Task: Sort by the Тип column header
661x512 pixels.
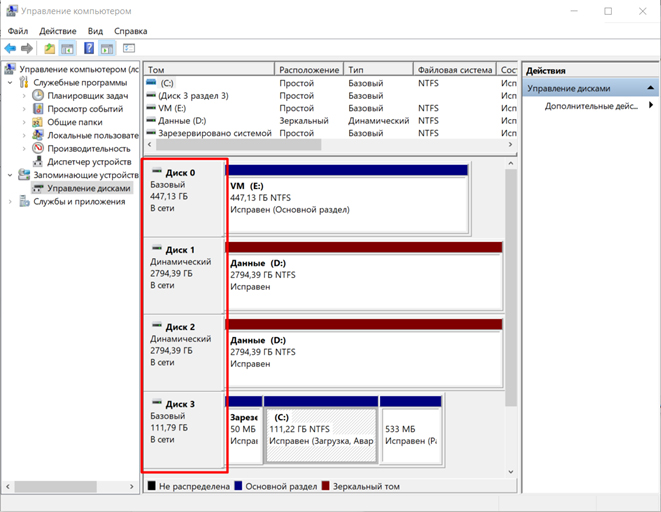Action: pos(379,70)
